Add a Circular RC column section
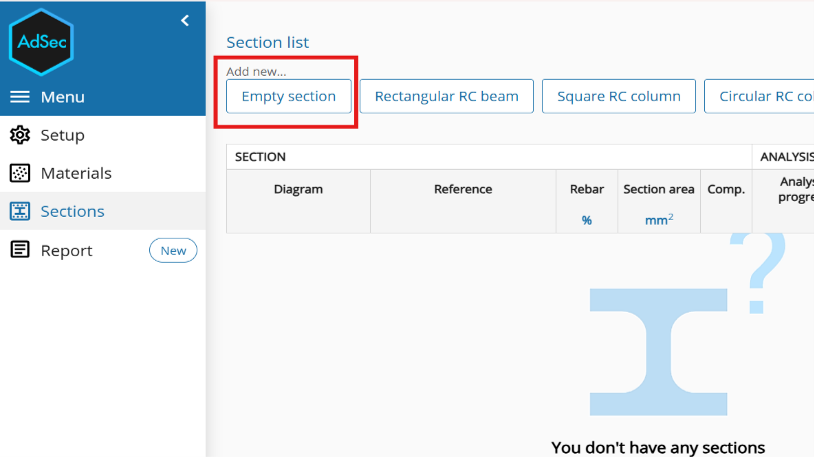 (759, 96)
